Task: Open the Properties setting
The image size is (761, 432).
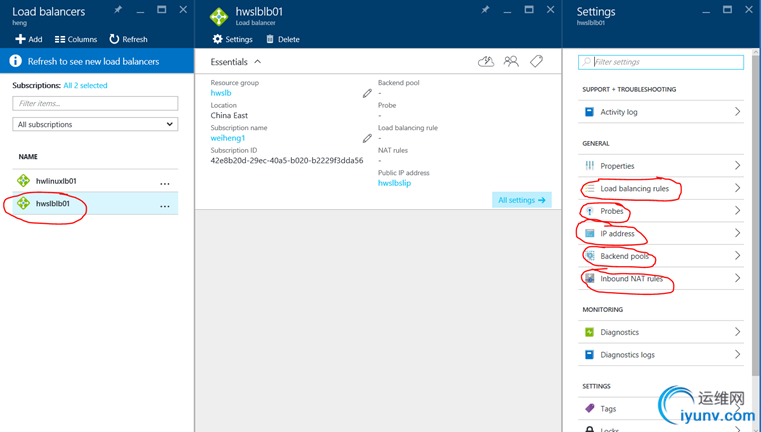Action: point(661,166)
